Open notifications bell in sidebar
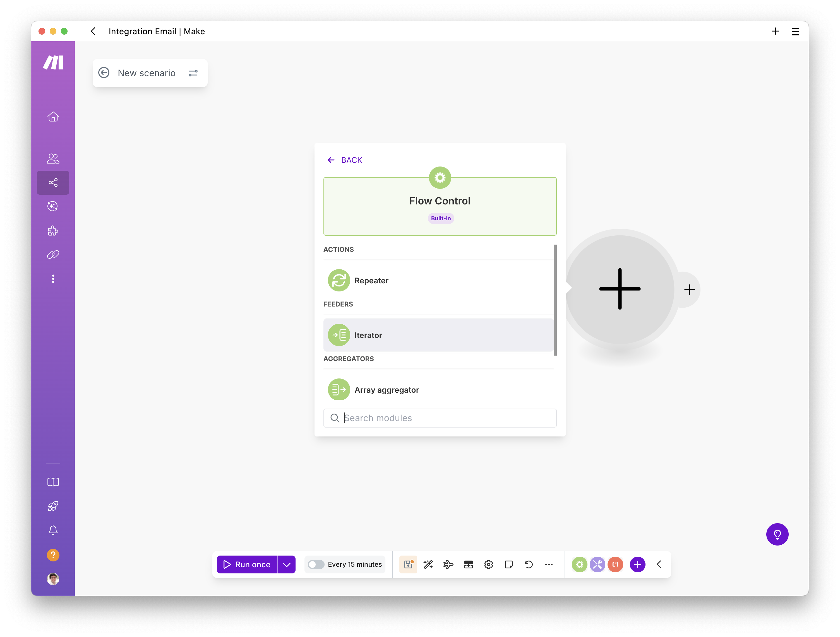Screen dimensions: 840x637 53,530
